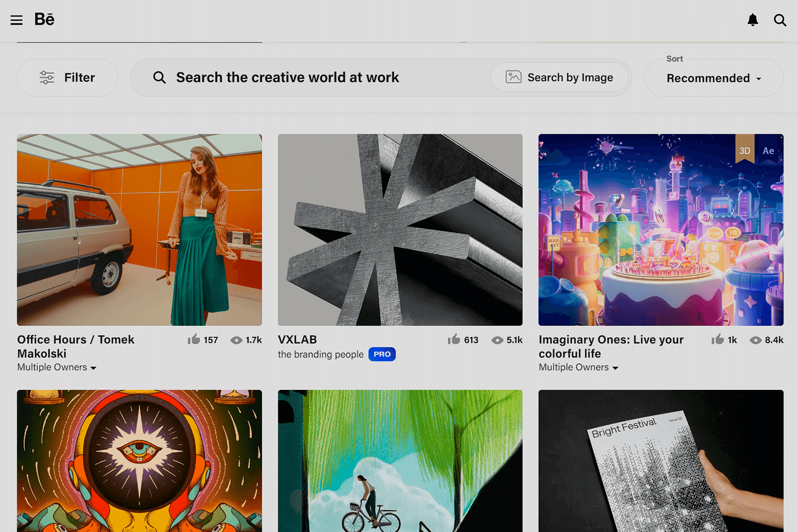The image size is (798, 532).
Task: Click the filter sliders icon
Action: pyautogui.click(x=47, y=78)
